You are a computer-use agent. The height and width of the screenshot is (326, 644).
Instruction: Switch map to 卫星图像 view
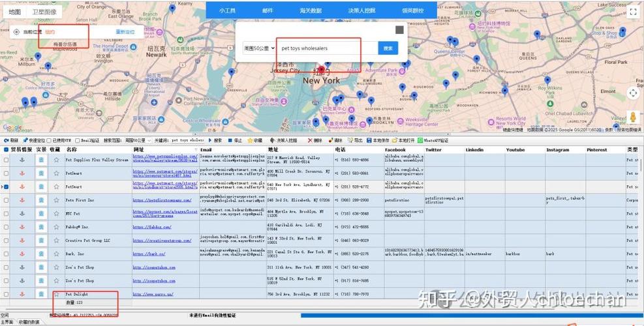pyautogui.click(x=44, y=12)
